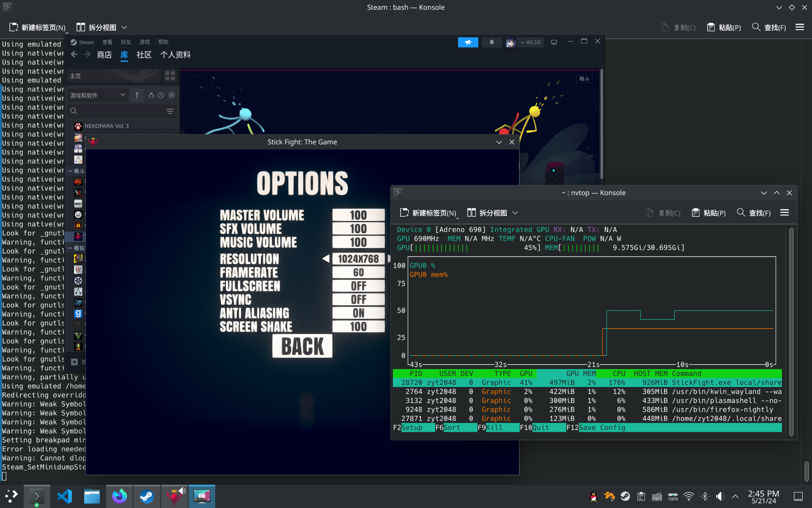Screen dimensions: 812x508
Task: Toggle ANTI ALIASING setting
Action: tap(358, 313)
